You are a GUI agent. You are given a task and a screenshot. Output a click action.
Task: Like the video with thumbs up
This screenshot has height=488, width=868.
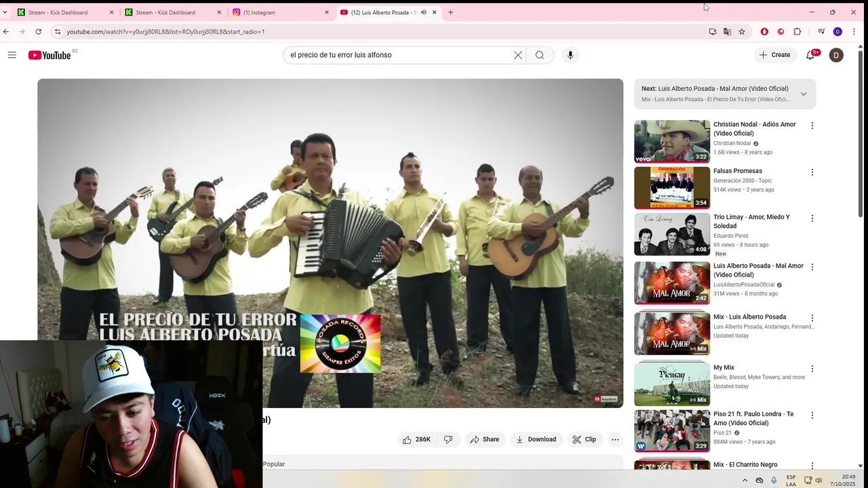click(x=416, y=439)
